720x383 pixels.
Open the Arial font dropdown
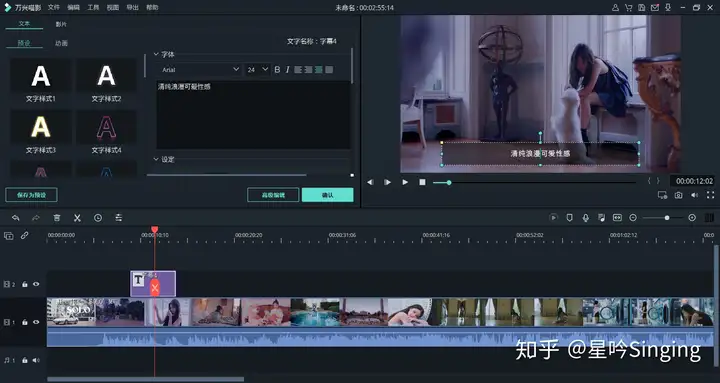pos(200,69)
